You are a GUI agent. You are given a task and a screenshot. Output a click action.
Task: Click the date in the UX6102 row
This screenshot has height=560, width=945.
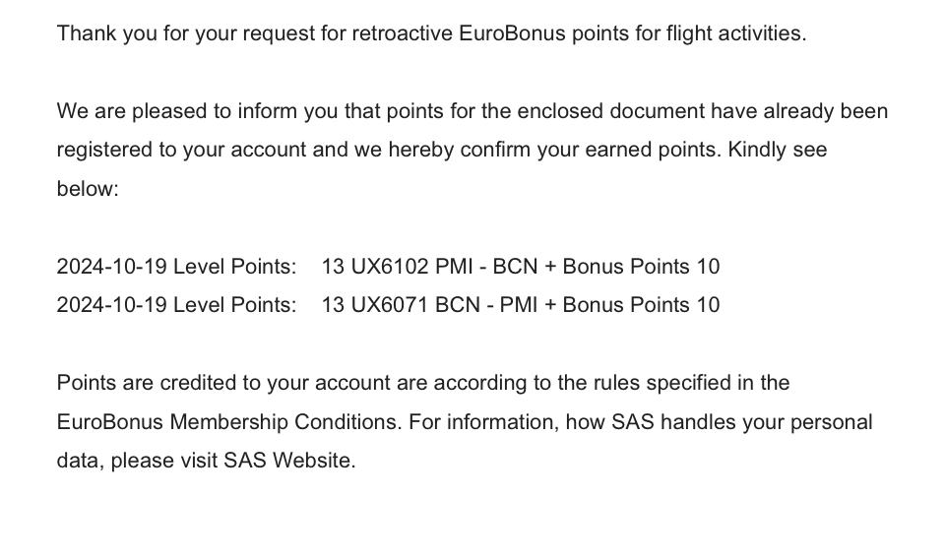pyautogui.click(x=111, y=267)
